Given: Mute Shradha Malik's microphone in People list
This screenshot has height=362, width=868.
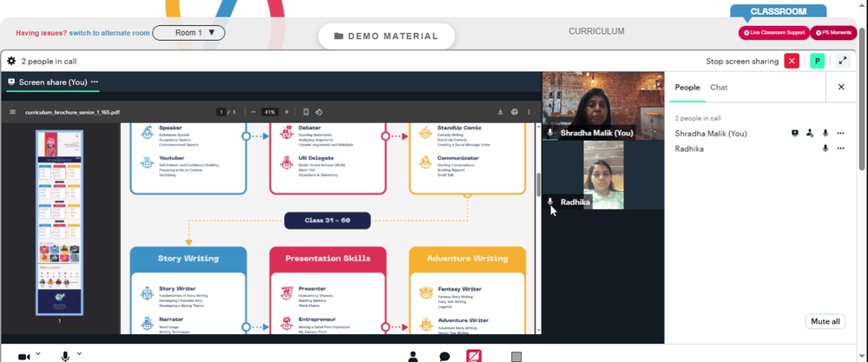Looking at the screenshot, I should tap(825, 133).
